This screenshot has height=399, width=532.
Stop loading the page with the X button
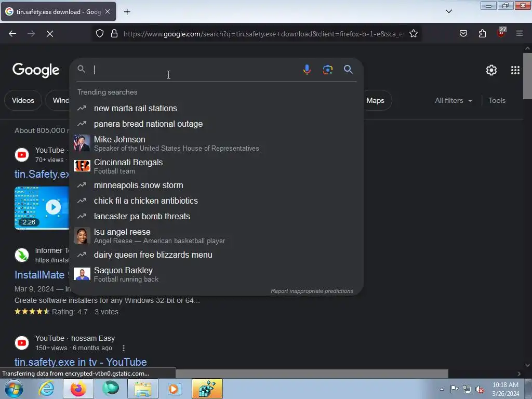point(50,34)
